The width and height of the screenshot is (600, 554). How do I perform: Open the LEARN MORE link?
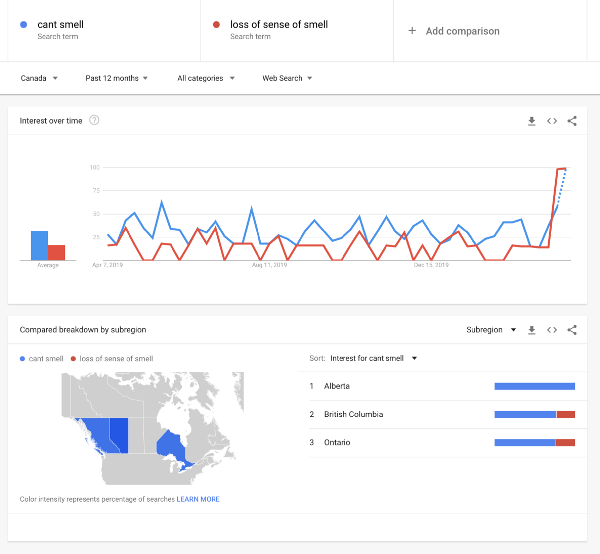[x=198, y=499]
